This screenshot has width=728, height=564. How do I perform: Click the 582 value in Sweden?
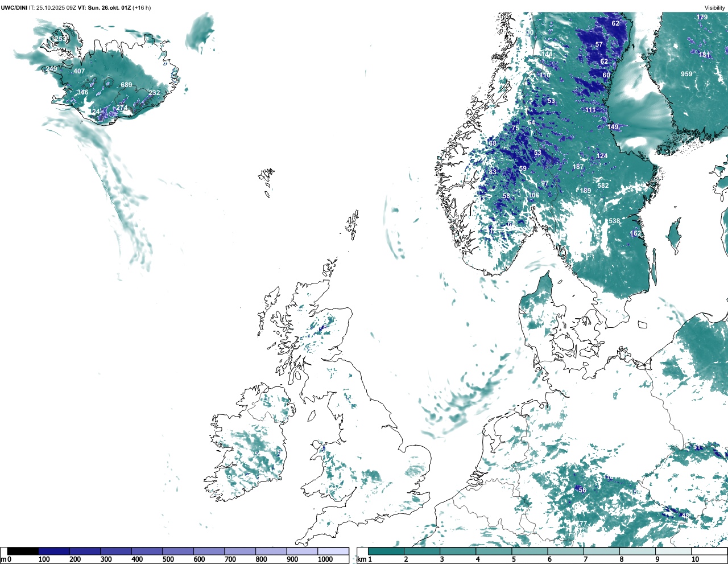pyautogui.click(x=603, y=186)
